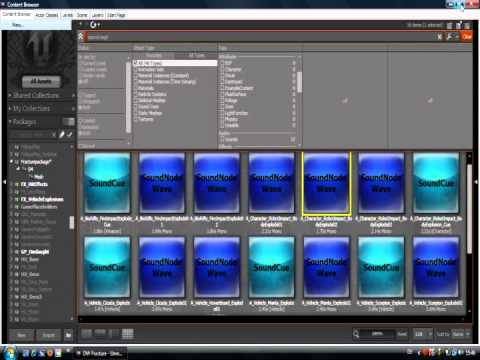Clear the package filter with X icon
Image resolution: width=480 pixels, height=360 pixels.
[54, 134]
